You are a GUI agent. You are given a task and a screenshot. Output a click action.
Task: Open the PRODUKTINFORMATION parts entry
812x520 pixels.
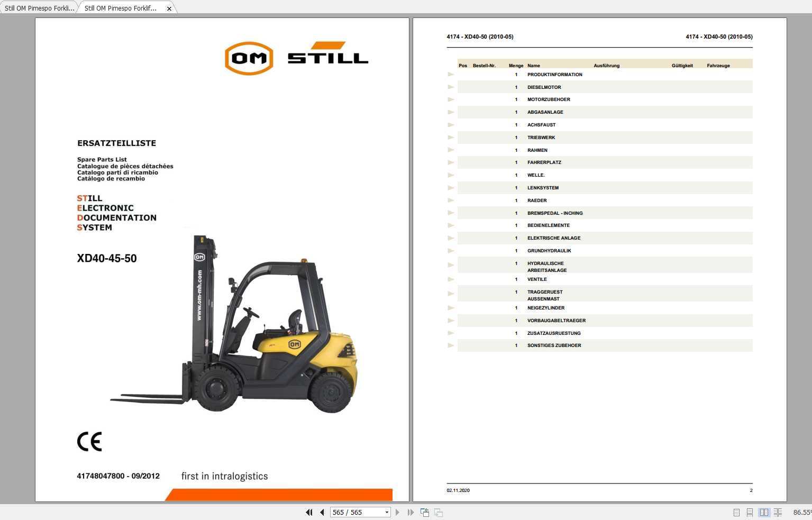pyautogui.click(x=554, y=75)
